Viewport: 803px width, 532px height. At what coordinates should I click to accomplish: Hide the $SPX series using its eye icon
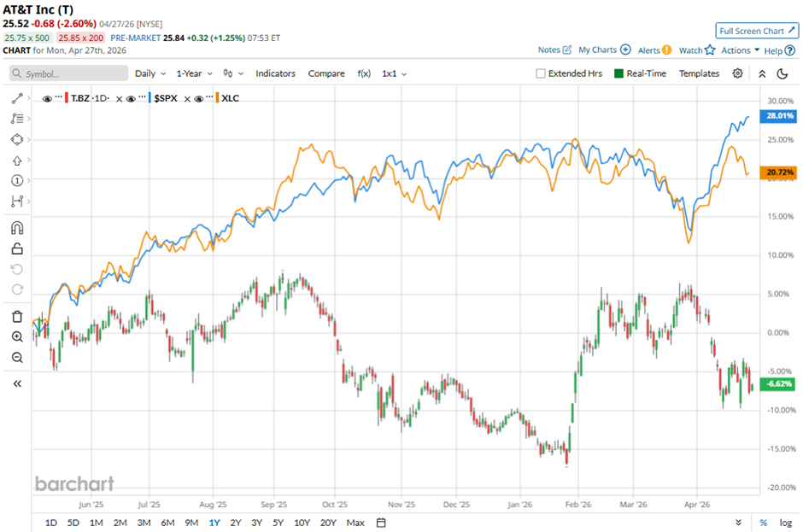point(133,98)
